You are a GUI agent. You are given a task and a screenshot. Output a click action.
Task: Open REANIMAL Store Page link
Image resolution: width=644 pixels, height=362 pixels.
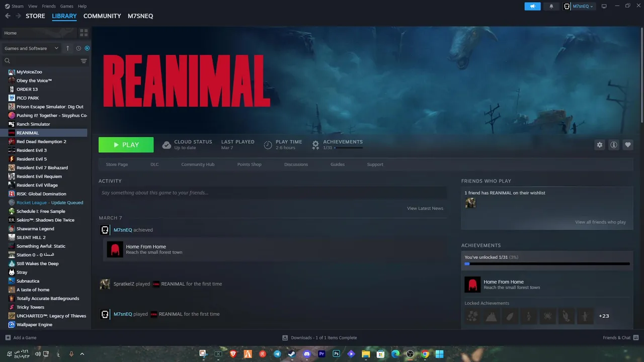(x=117, y=164)
